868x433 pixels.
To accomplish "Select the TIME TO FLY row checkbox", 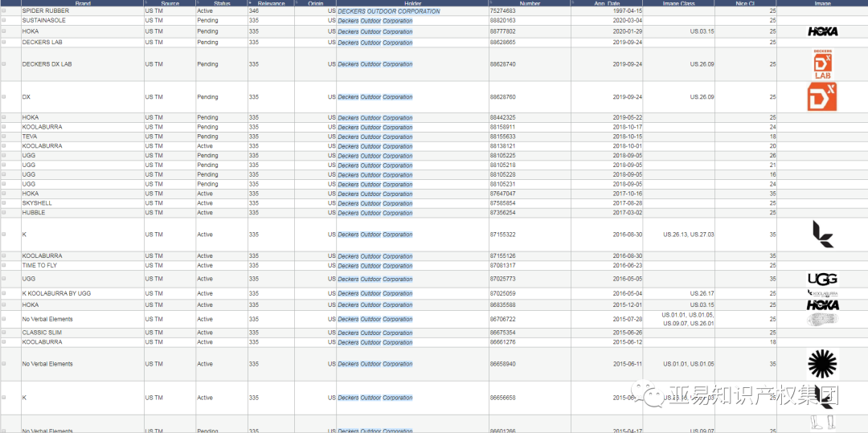I will pyautogui.click(x=5, y=265).
